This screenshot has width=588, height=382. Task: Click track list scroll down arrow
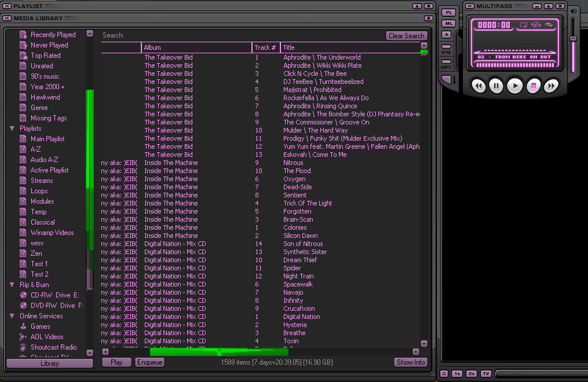coord(424,343)
